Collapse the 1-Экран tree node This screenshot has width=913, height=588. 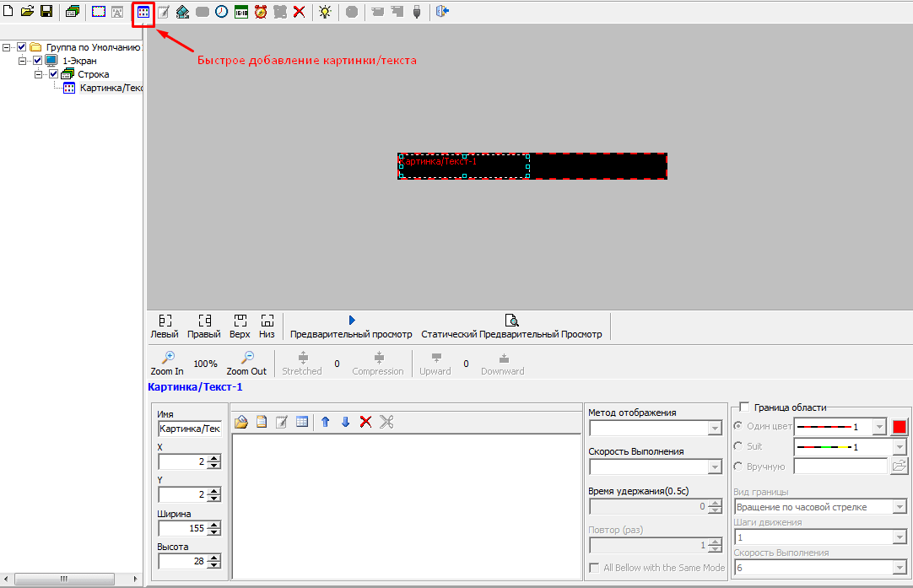tap(22, 61)
